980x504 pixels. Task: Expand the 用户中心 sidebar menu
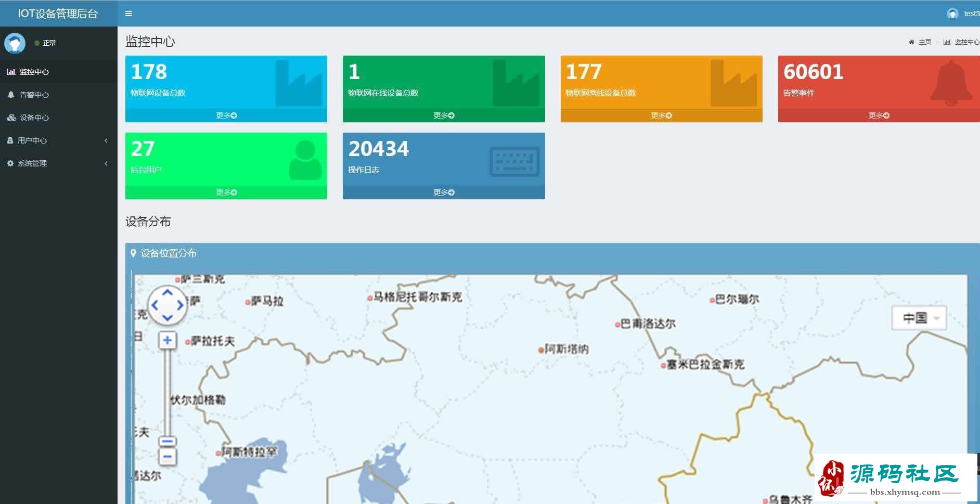pos(59,140)
